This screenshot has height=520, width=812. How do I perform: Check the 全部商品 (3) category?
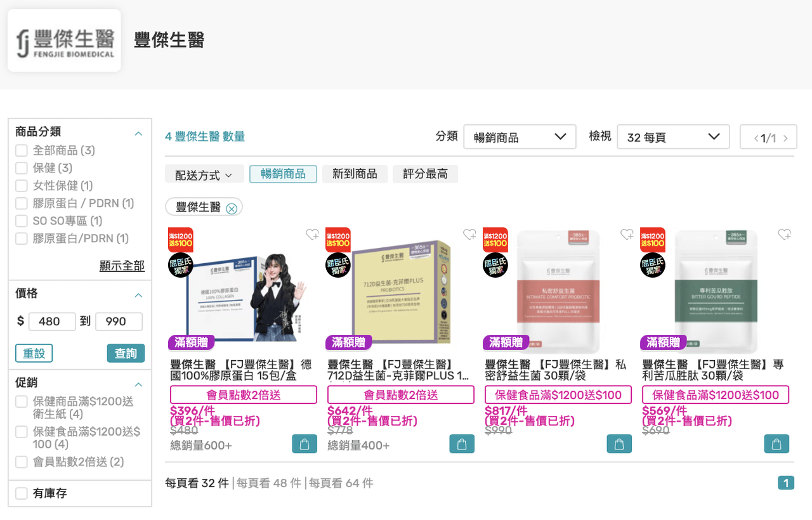22,150
